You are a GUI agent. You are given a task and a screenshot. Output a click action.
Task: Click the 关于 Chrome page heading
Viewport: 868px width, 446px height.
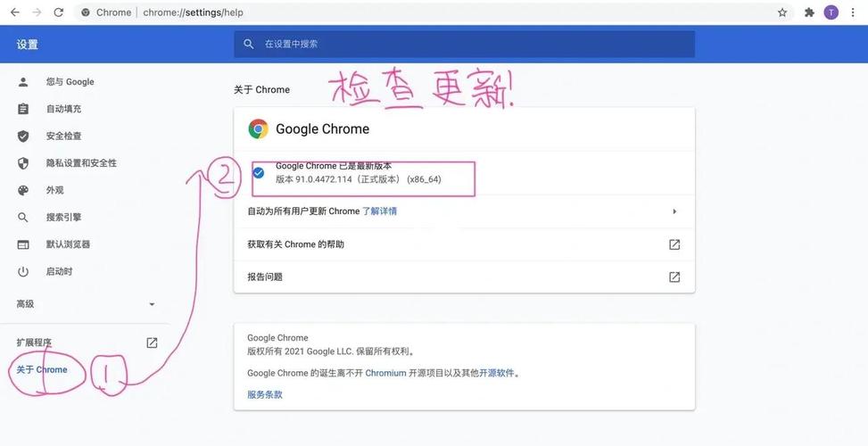click(x=262, y=89)
